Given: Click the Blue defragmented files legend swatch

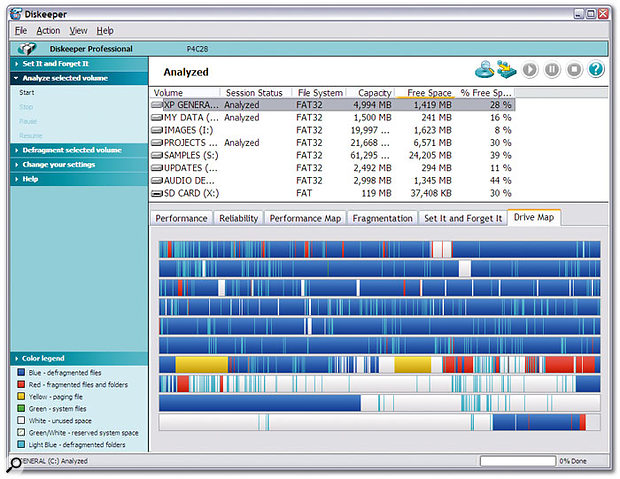Looking at the screenshot, I should (21, 372).
